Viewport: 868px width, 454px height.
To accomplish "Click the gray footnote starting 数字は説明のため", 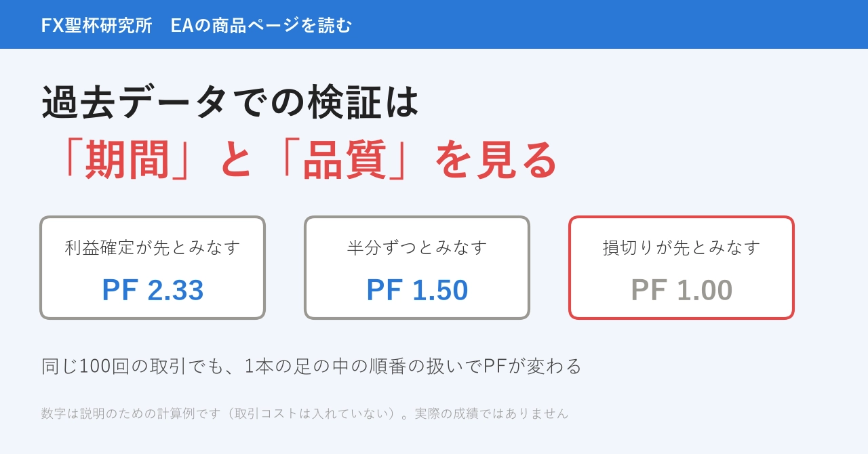I will 304,413.
